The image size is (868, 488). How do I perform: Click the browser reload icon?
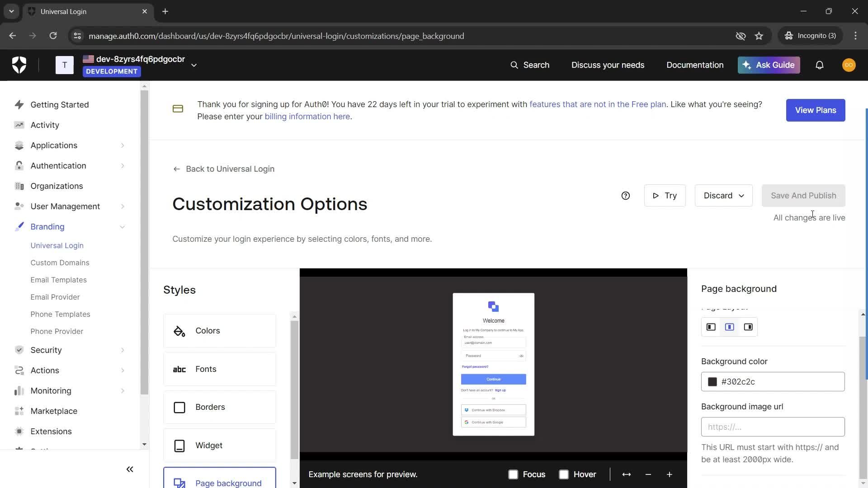[53, 36]
